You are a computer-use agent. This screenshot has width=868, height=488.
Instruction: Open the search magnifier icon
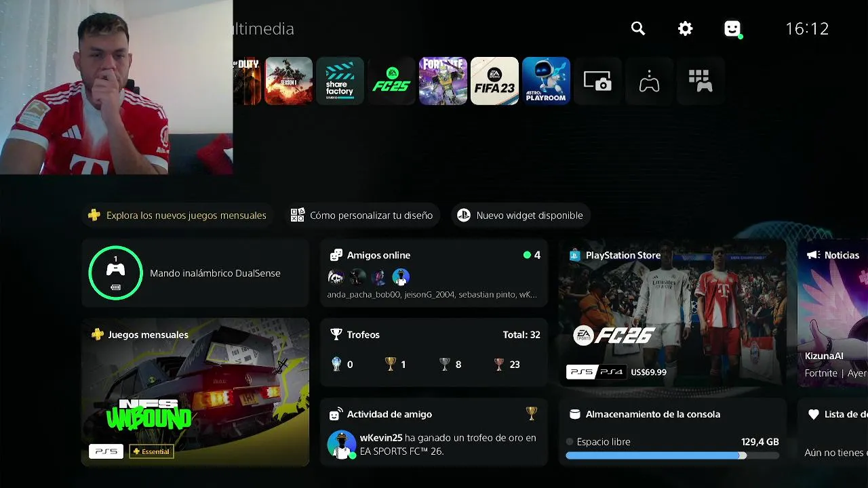point(637,28)
